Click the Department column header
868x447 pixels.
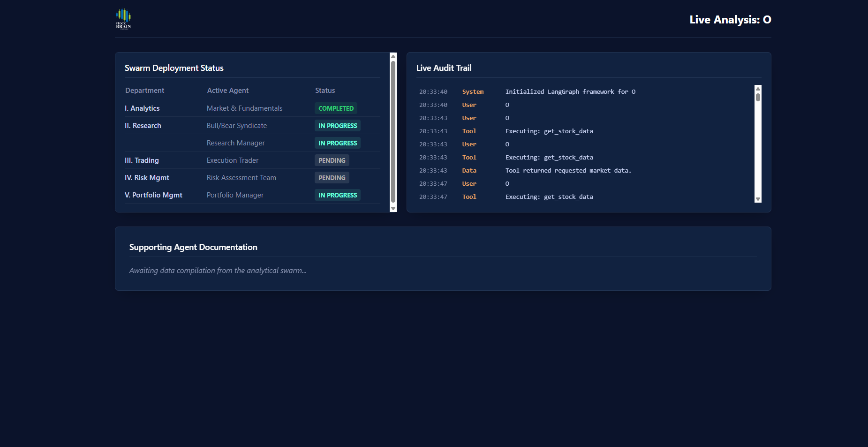pos(144,91)
